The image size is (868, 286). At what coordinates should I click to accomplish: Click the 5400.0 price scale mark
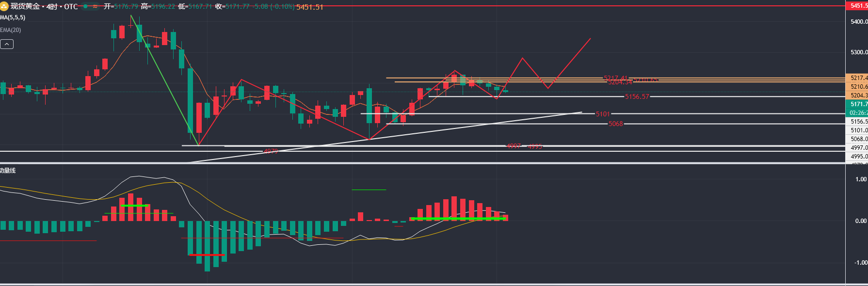pos(858,22)
